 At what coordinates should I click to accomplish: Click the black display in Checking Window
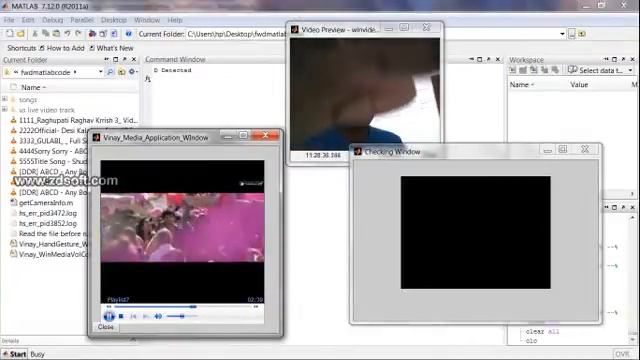click(476, 232)
